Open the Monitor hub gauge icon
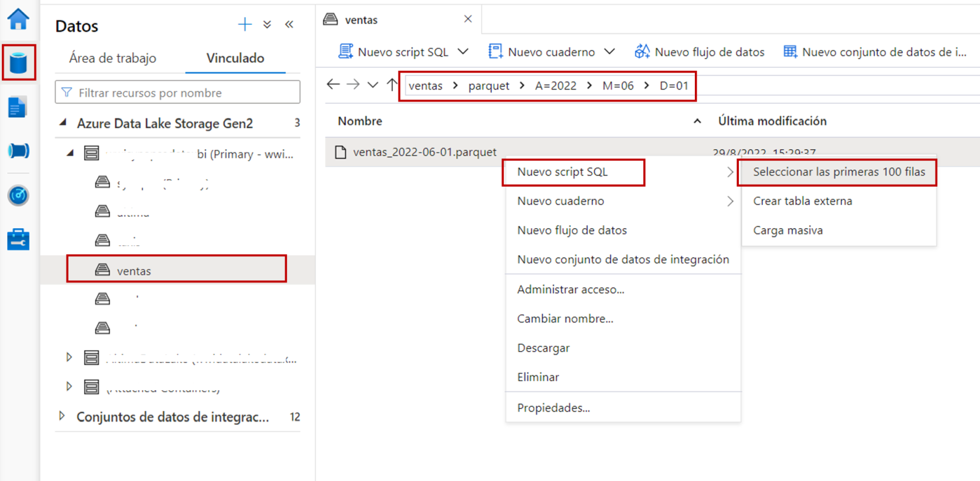Viewport: 980px width, 481px height. (18, 195)
